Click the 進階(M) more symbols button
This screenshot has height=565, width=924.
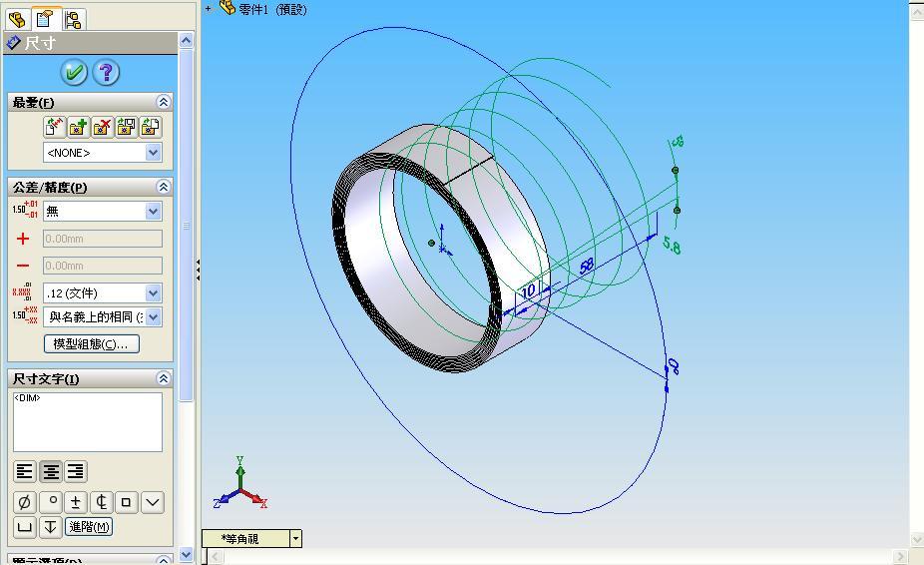point(89,527)
